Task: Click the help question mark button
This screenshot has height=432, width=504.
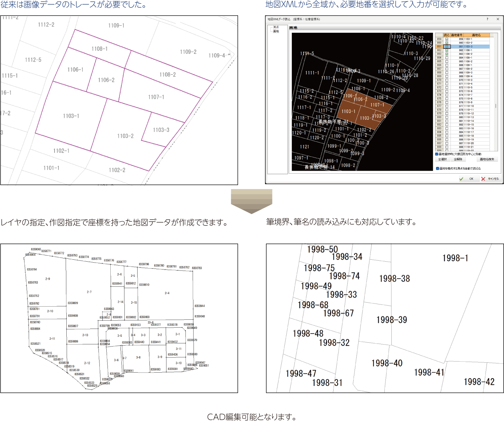Action: 487,19
